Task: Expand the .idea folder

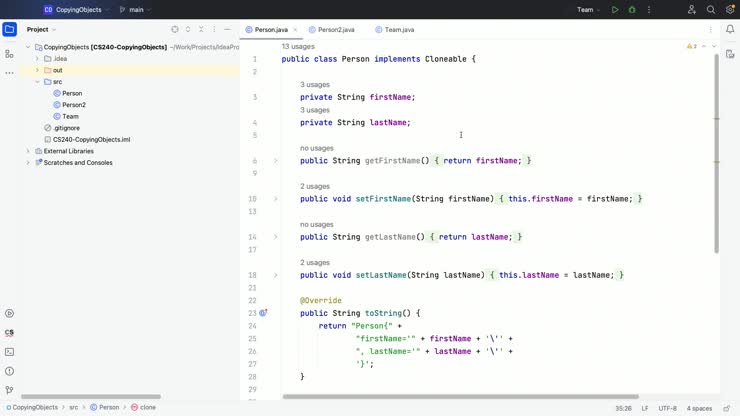Action: pos(37,59)
